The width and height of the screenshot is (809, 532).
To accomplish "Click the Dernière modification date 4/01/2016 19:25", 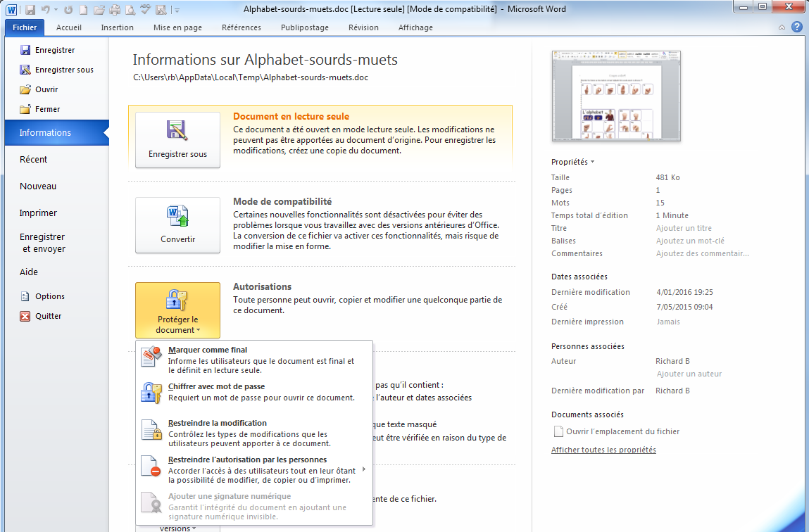I will pos(684,292).
